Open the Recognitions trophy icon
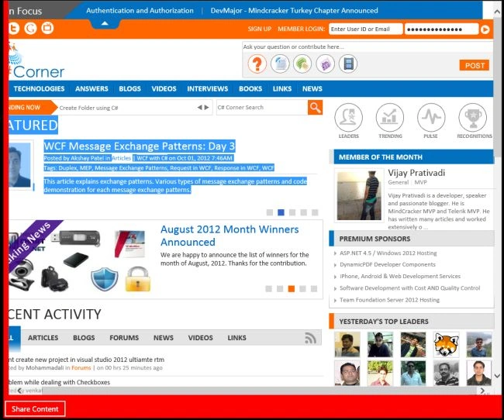 tap(473, 118)
